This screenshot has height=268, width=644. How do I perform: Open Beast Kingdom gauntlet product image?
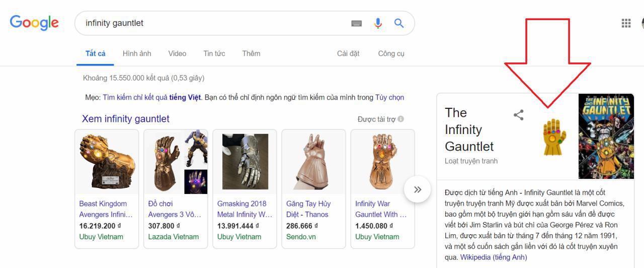(x=107, y=162)
